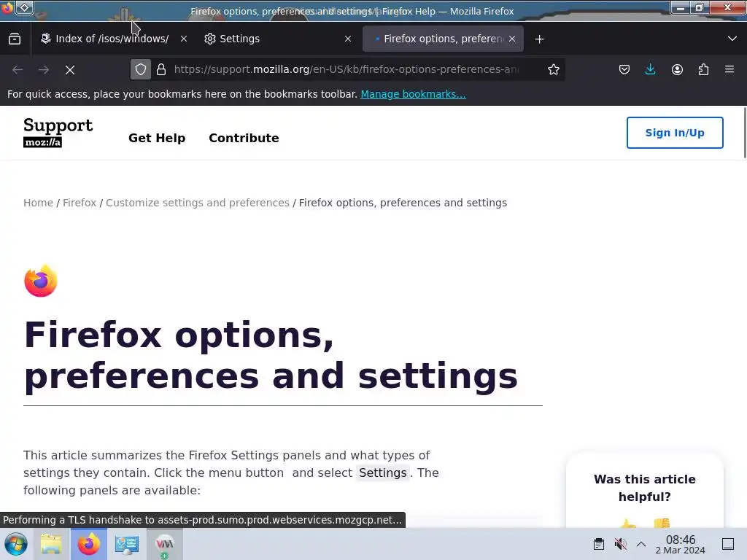Click the Settings label in article text
Viewport: 747px width, 560px height.
coord(382,472)
